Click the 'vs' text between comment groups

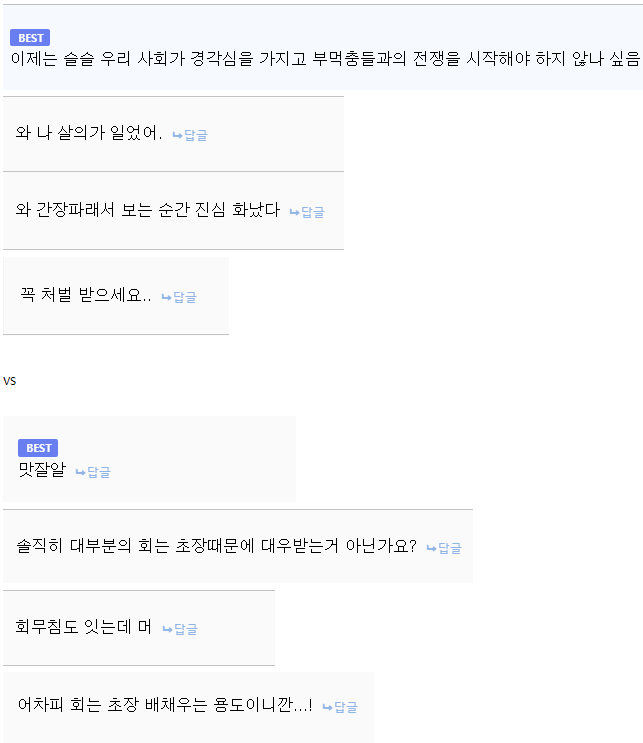(x=10, y=380)
